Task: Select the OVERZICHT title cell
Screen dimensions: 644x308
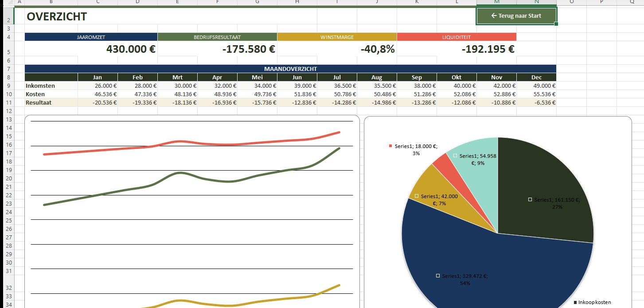Action: [57, 17]
